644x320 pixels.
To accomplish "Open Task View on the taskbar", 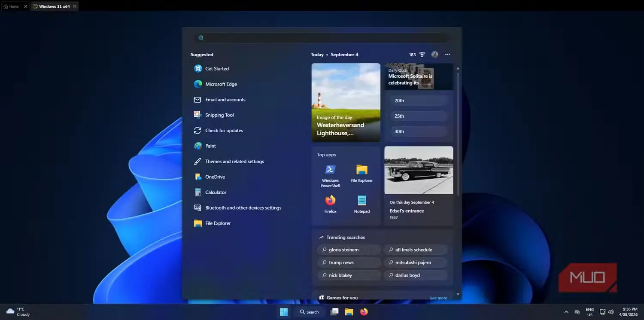I will click(x=334, y=312).
